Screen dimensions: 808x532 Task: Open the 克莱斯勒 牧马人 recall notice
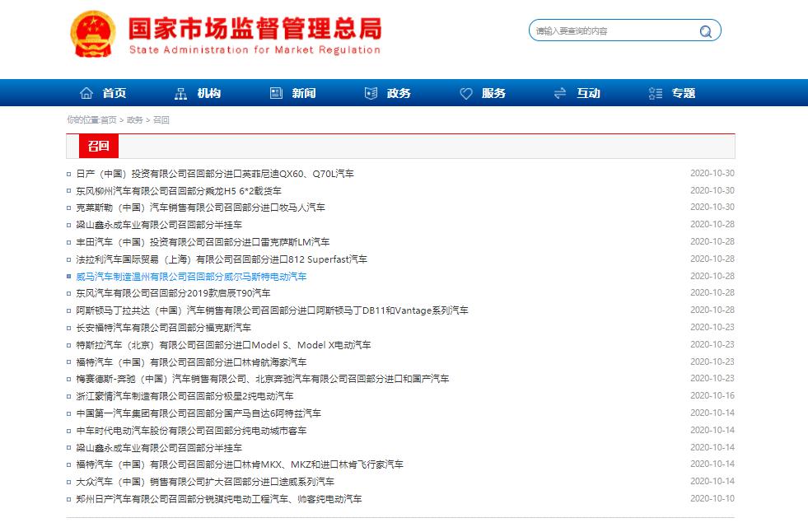pyautogui.click(x=200, y=208)
